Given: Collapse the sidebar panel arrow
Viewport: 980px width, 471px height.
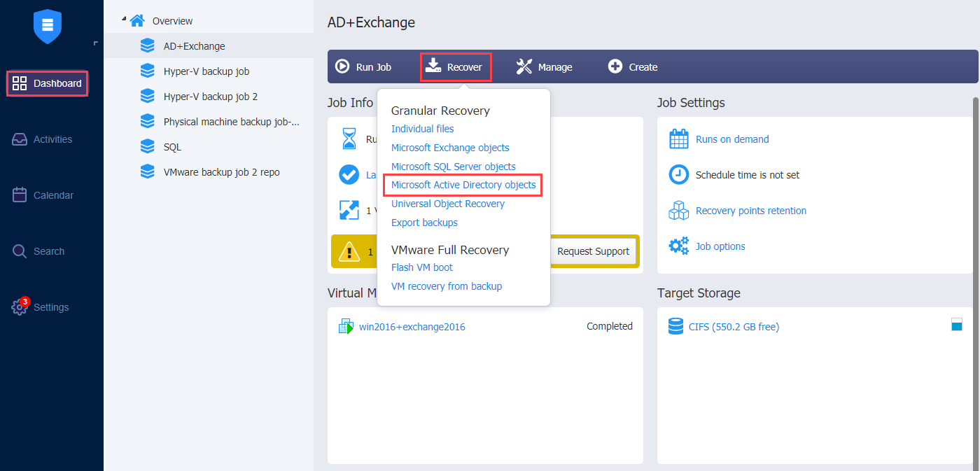Looking at the screenshot, I should [x=96, y=44].
